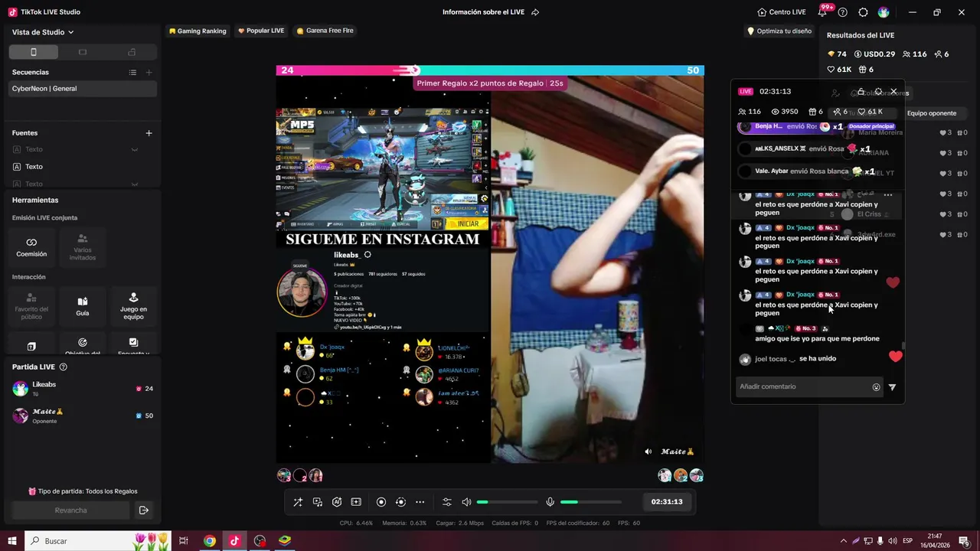Lock the floating chat window
This screenshot has height=551, width=980.
coord(861,91)
